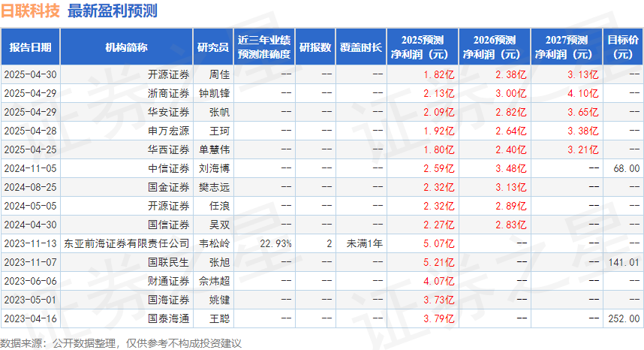The image size is (644, 350).
Task: Click the 机构简称 column header
Action: click(127, 47)
